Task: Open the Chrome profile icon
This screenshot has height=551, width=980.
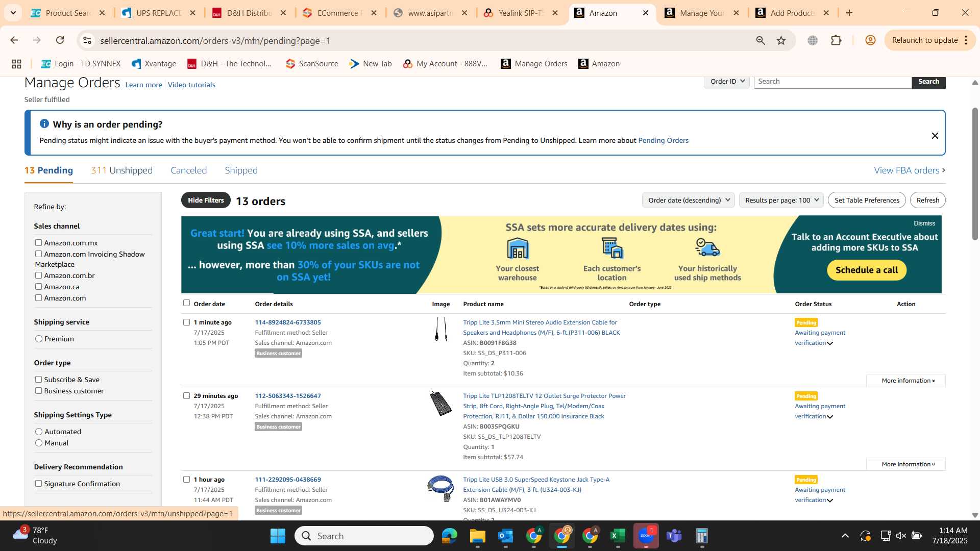Action: (870, 40)
